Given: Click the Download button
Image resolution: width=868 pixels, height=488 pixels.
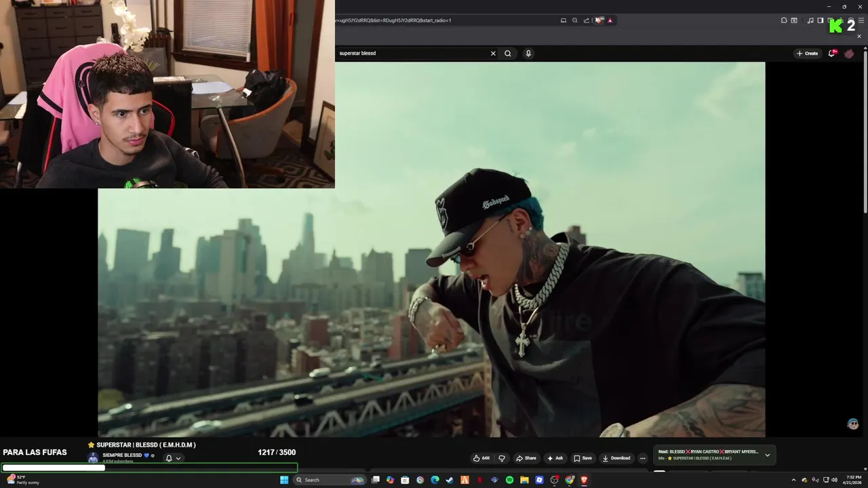Looking at the screenshot, I should point(616,458).
